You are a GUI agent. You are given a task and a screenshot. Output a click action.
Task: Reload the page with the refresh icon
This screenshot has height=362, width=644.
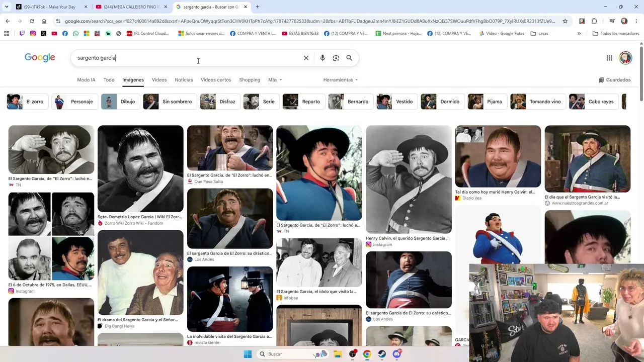click(32, 21)
